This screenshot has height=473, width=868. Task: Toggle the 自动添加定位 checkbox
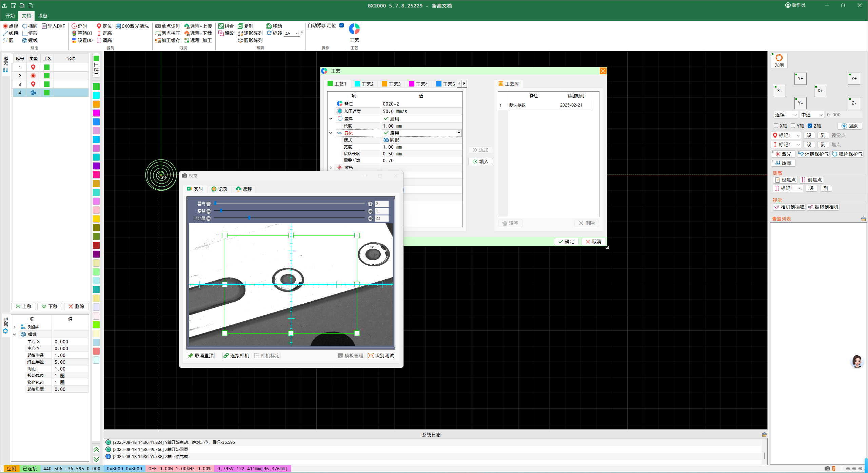[x=341, y=25]
